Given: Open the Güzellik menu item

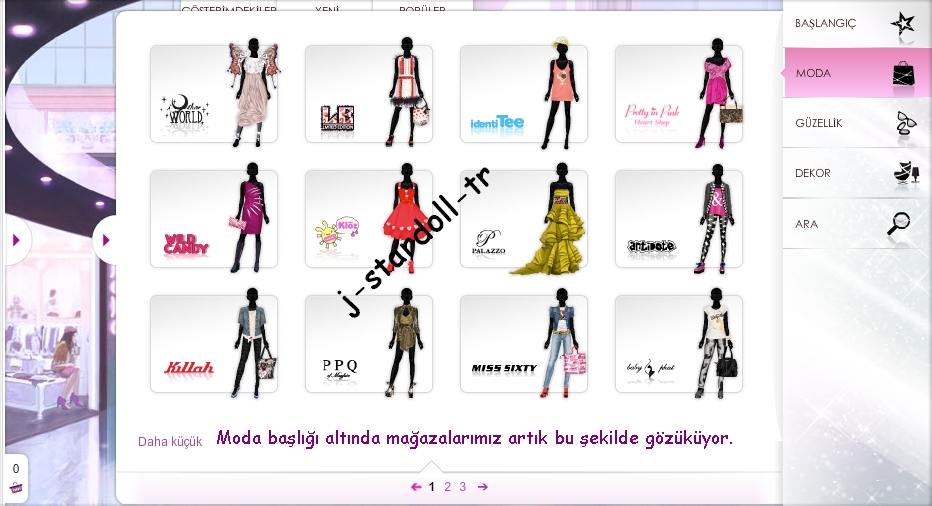Looking at the screenshot, I should 857,123.
